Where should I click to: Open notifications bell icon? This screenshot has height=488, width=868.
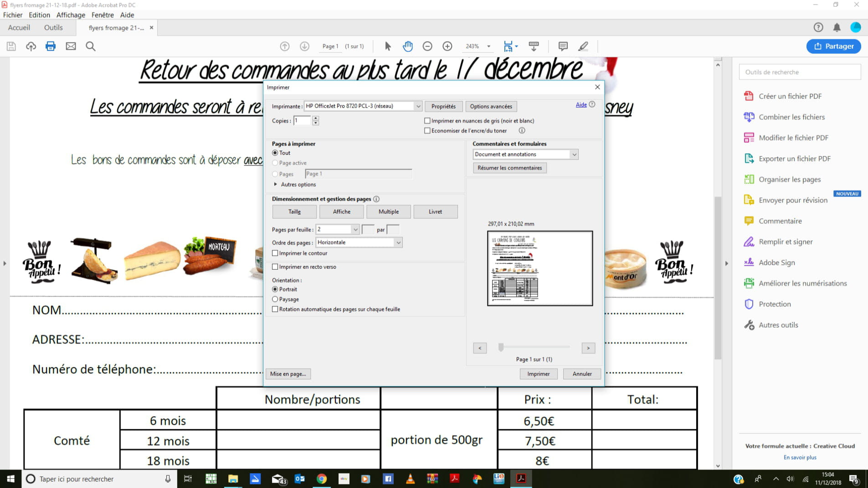coord(837,27)
